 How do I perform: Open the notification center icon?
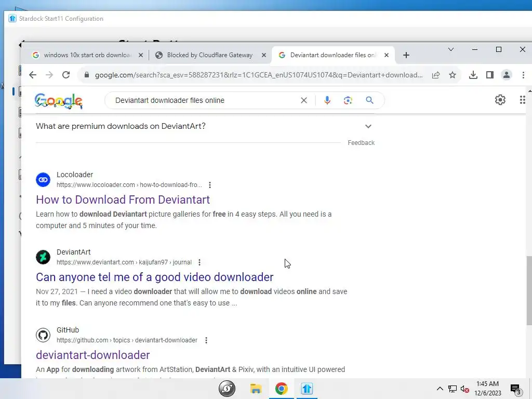(x=515, y=389)
